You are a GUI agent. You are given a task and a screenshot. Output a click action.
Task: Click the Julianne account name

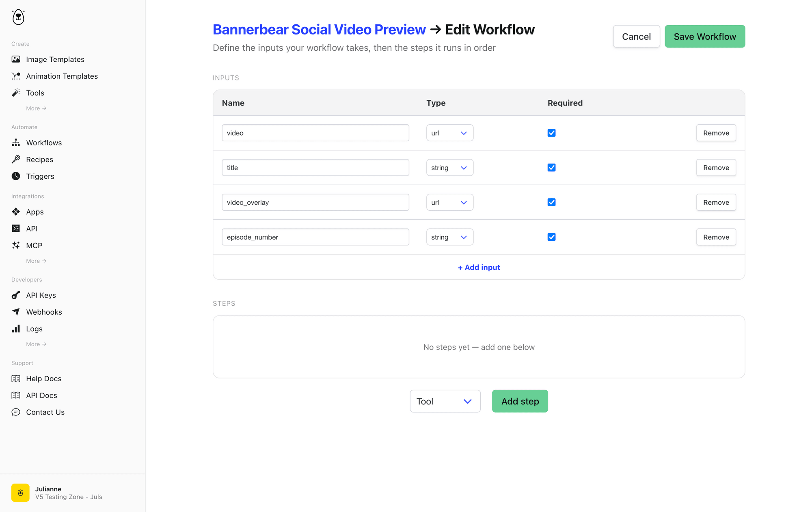48,489
